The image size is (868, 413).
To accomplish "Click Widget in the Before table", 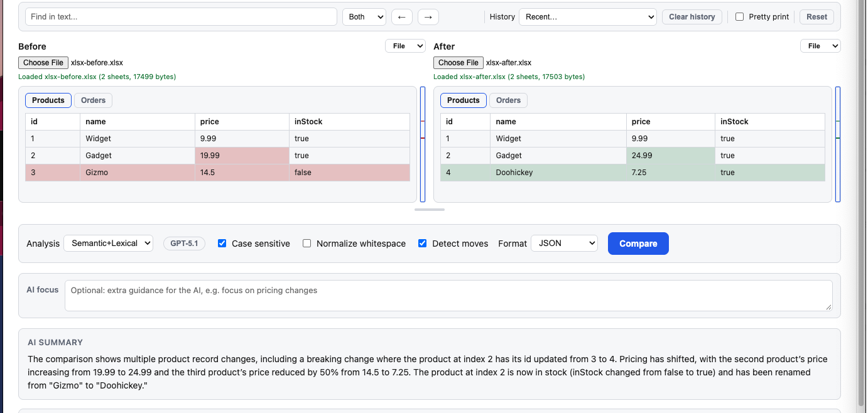I will click(x=137, y=139).
